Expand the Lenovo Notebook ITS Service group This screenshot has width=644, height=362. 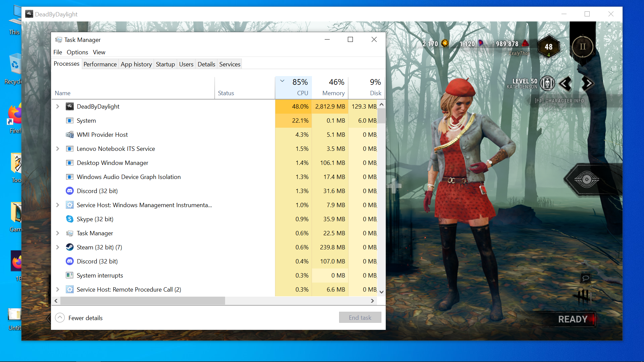(x=58, y=149)
